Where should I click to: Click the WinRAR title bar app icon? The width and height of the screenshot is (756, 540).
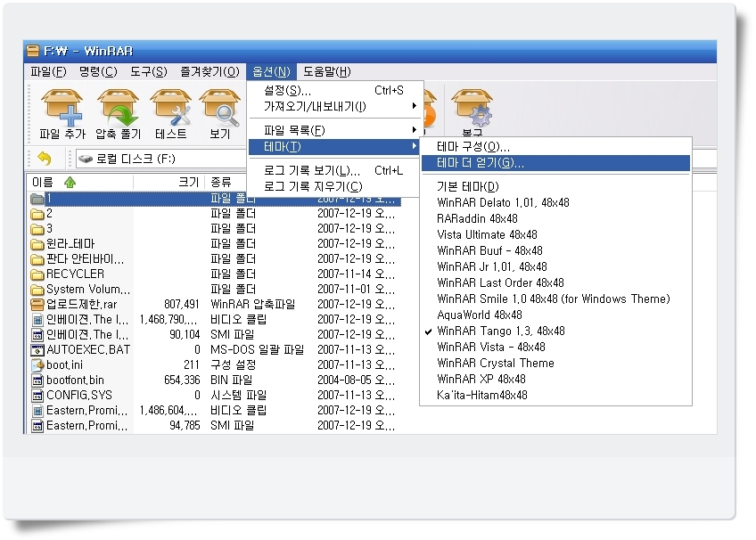coord(33,51)
